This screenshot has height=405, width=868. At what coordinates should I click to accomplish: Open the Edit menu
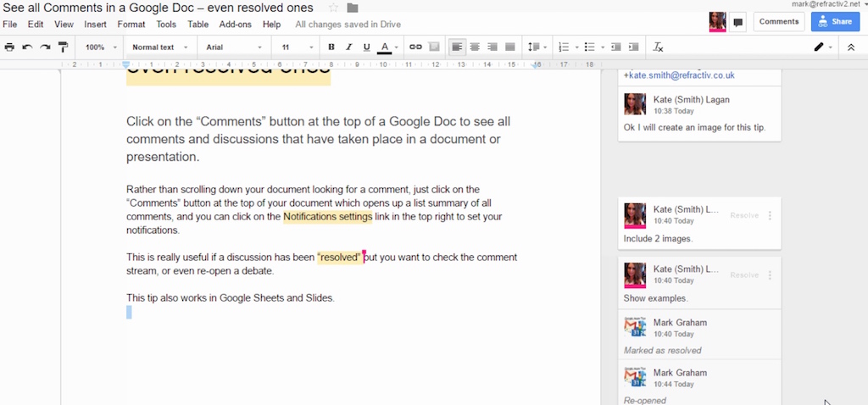click(36, 25)
